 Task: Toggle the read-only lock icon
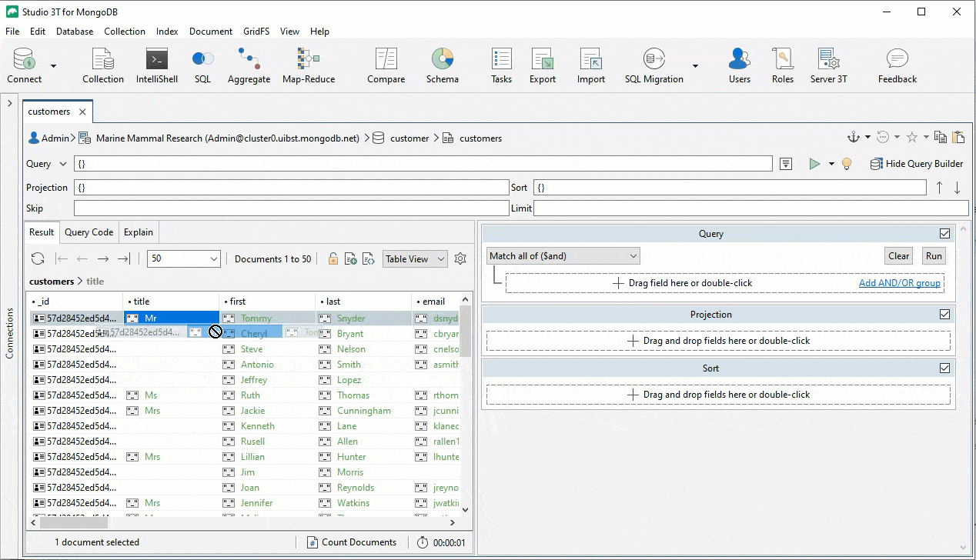pyautogui.click(x=333, y=259)
